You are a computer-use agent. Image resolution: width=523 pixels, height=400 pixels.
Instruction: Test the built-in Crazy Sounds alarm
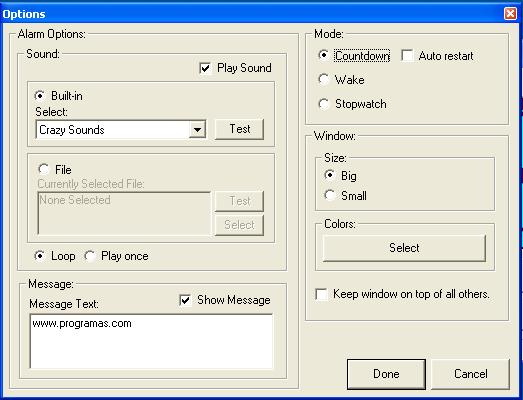point(239,129)
